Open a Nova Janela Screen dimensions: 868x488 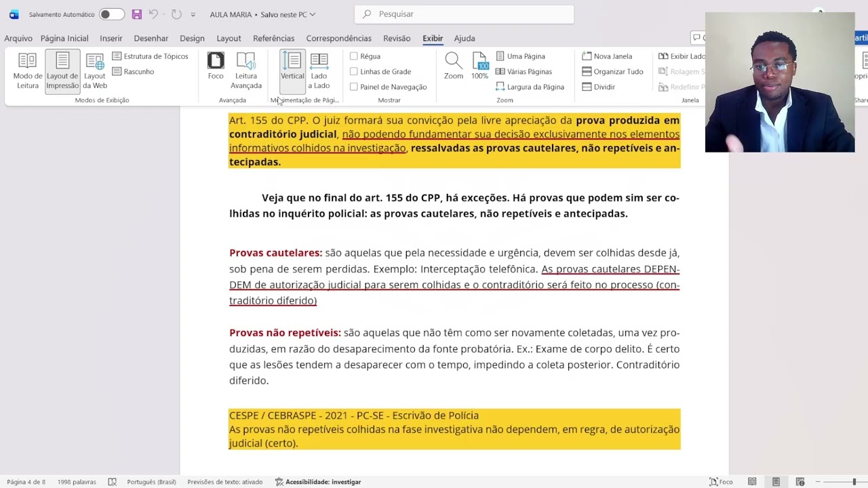607,56
